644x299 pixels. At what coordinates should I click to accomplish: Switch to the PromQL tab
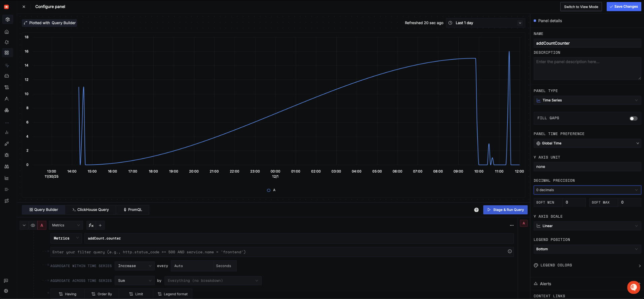click(x=132, y=210)
